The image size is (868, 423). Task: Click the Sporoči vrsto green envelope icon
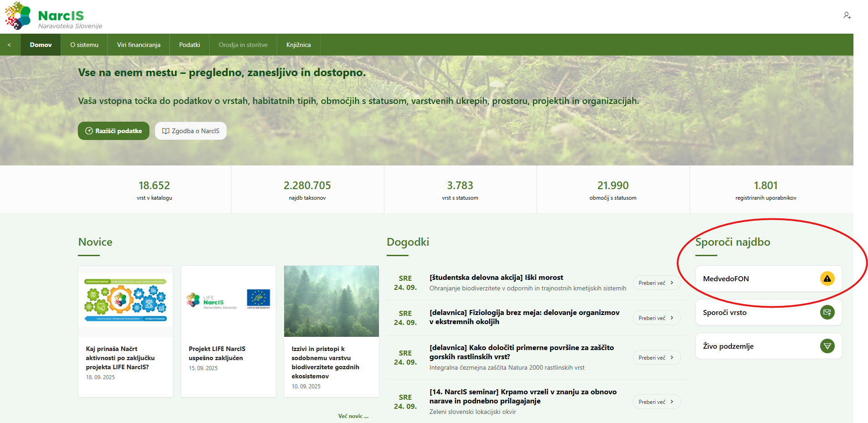click(827, 312)
